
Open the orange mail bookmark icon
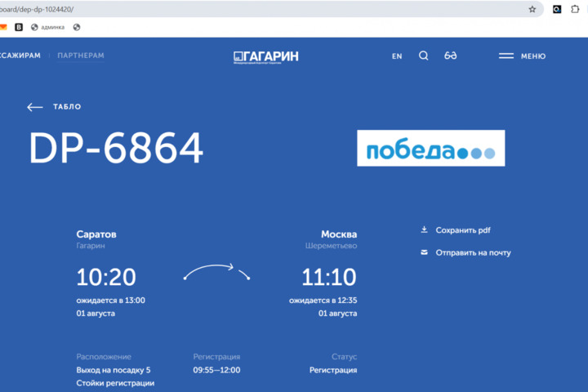(x=3, y=27)
